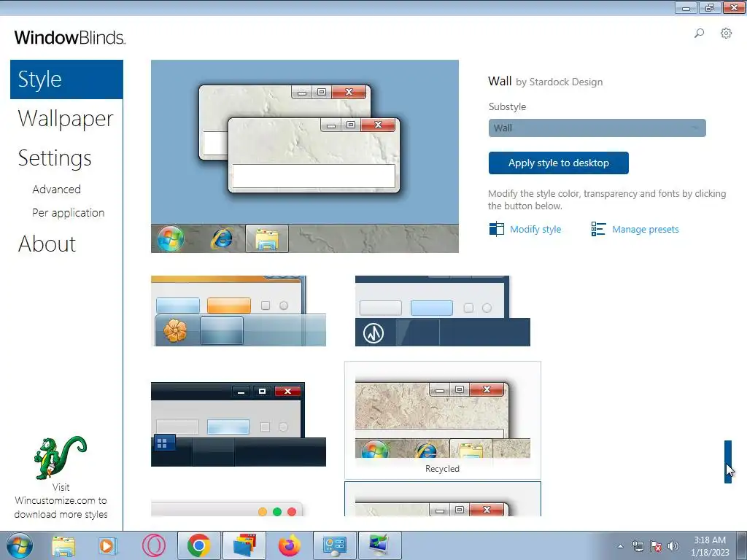Screen dimensions: 747x560
Task: Open the settings gear icon
Action: 726,34
